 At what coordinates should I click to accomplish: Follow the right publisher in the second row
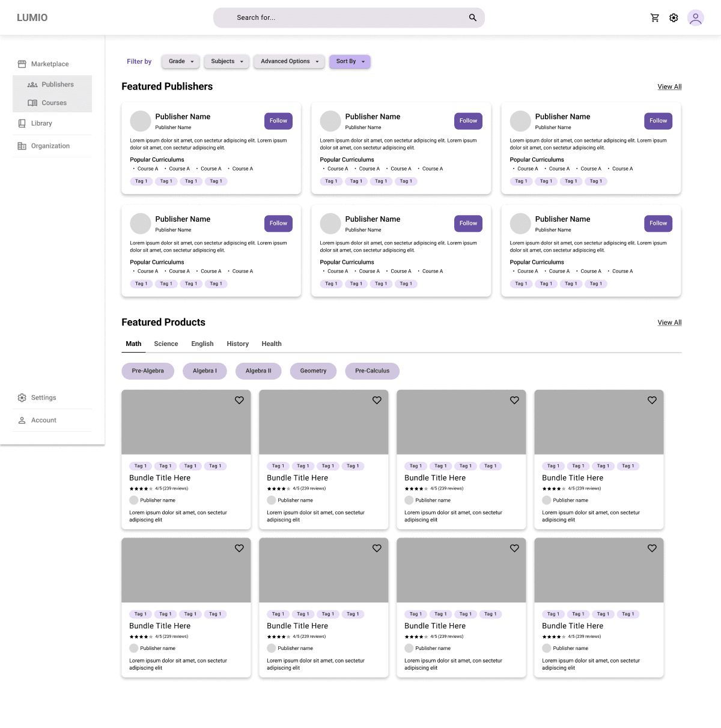(x=658, y=223)
